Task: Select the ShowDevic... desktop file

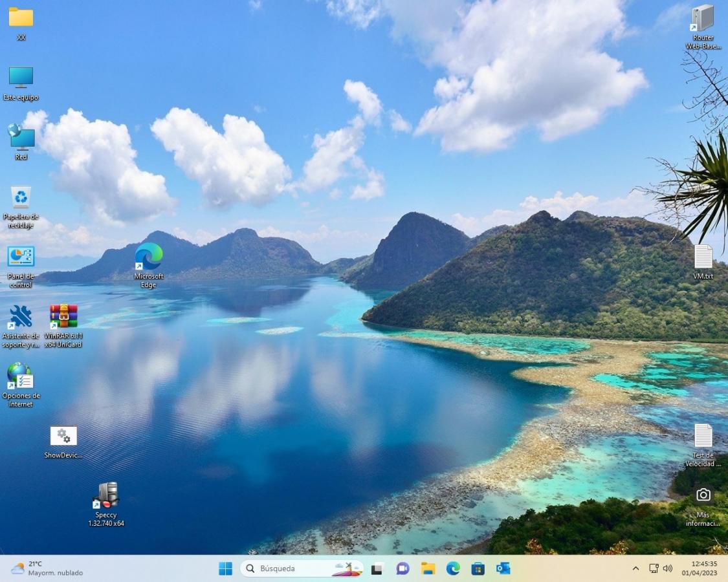Action: click(63, 436)
